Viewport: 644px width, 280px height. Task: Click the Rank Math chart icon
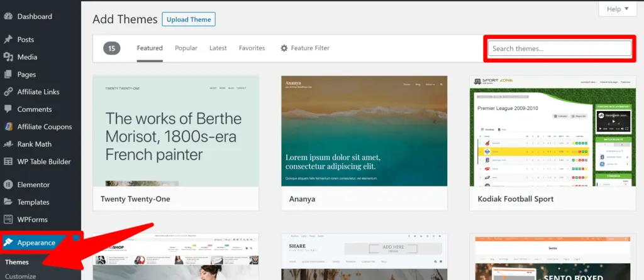[8, 144]
